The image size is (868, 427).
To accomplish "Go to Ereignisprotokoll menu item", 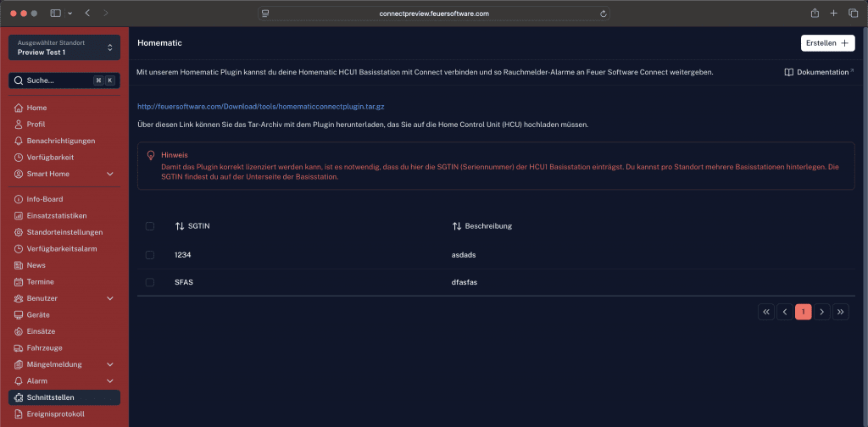I will pyautogui.click(x=55, y=413).
